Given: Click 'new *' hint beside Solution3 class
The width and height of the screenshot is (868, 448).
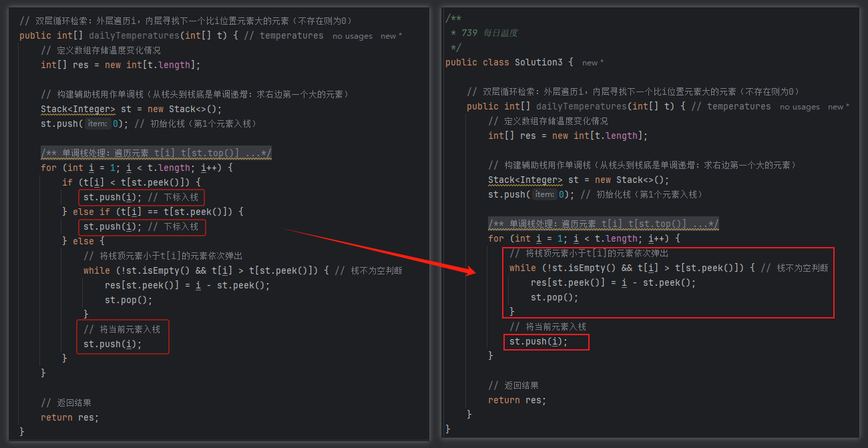Looking at the screenshot, I should click(x=592, y=63).
